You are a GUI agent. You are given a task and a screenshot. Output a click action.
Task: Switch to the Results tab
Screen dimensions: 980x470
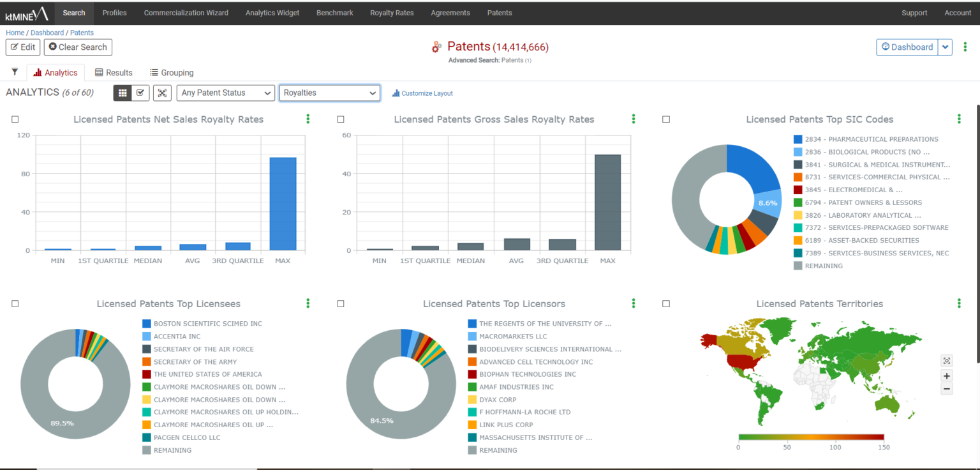(x=114, y=72)
